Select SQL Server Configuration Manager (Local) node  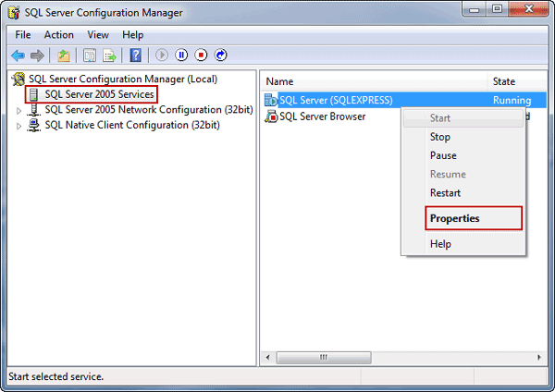[x=123, y=79]
